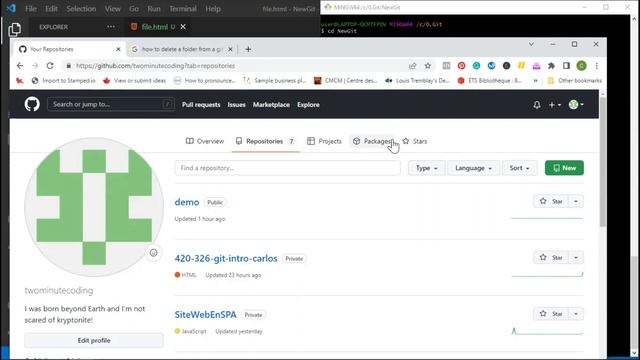Click the address bar URL
This screenshot has height=360, width=640.
coord(155,66)
